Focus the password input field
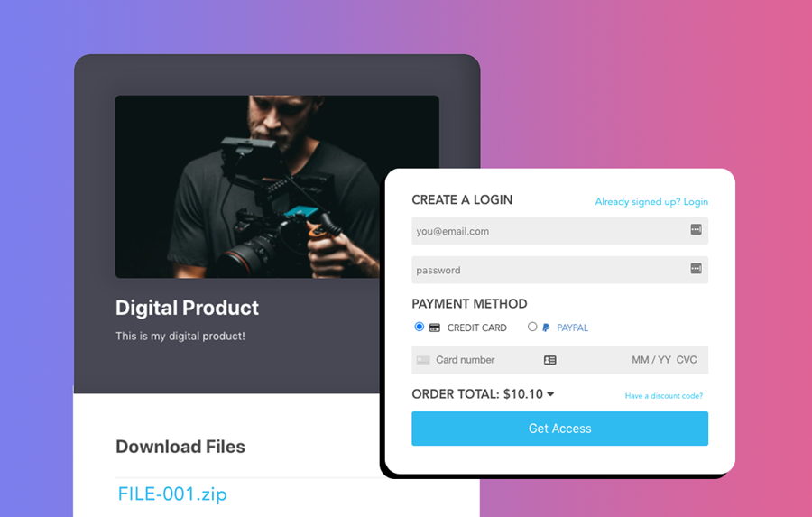Image resolution: width=812 pixels, height=517 pixels. [559, 270]
